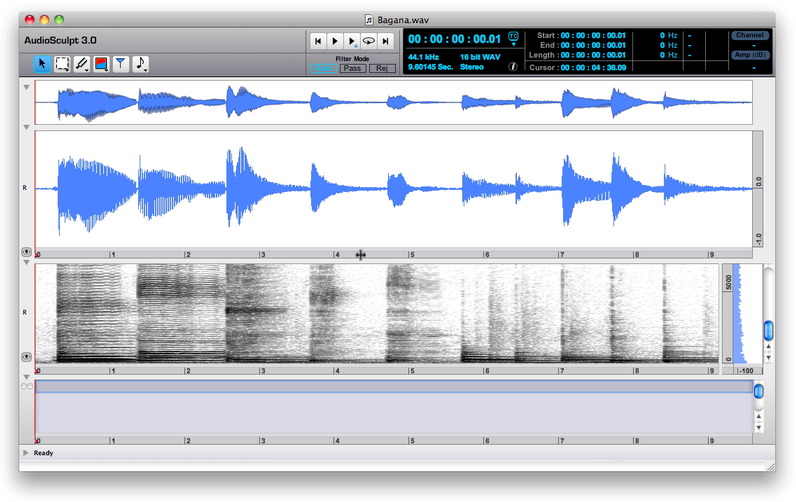The width and height of the screenshot is (796, 502).
Task: Toggle waveform pane eye visibility icon
Action: [x=26, y=252]
